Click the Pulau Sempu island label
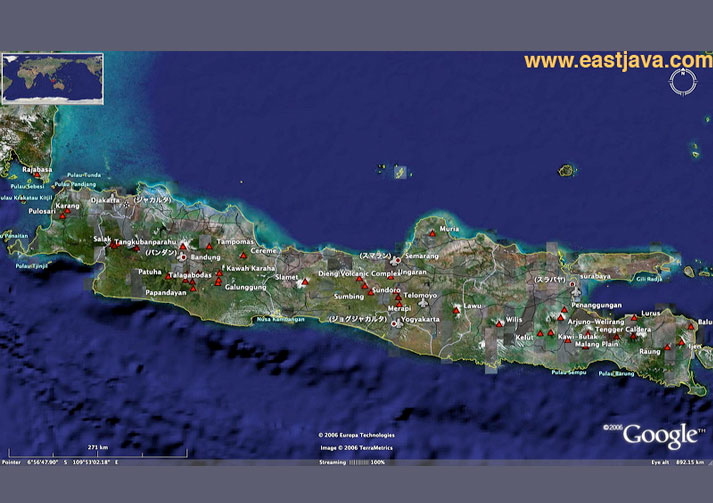The width and height of the screenshot is (713, 503). 567,373
